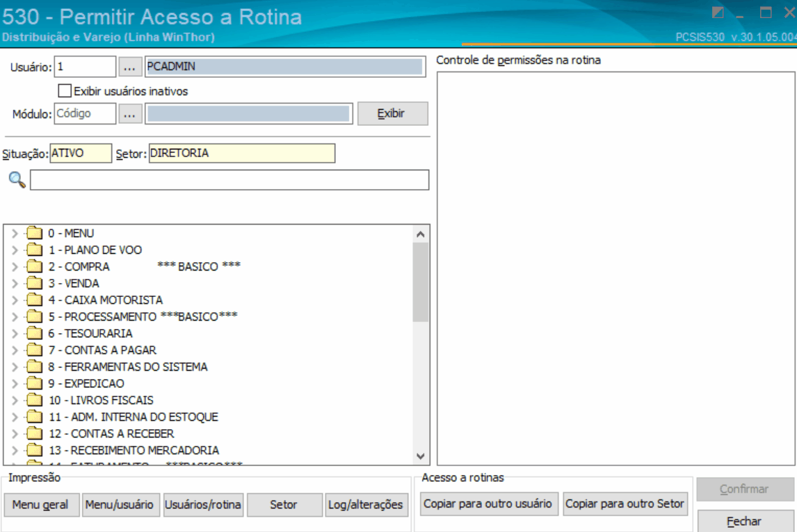Image resolution: width=797 pixels, height=532 pixels.
Task: Click Copiar para outro usuário
Action: tap(488, 503)
